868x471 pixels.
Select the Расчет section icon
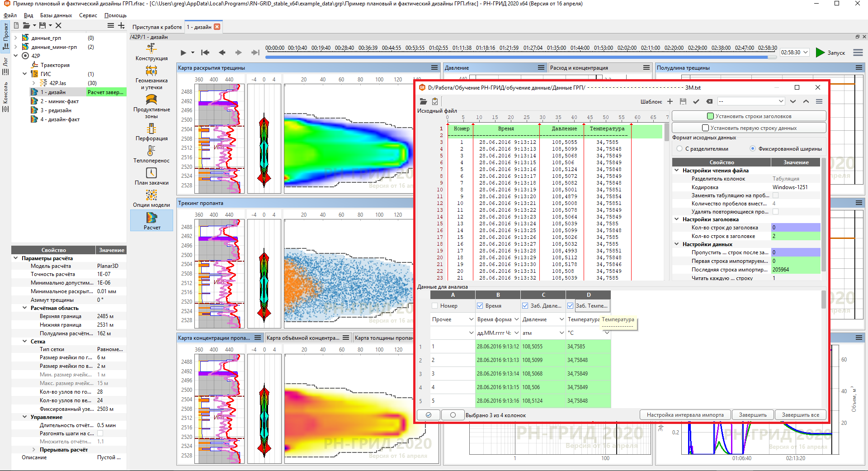(x=151, y=221)
